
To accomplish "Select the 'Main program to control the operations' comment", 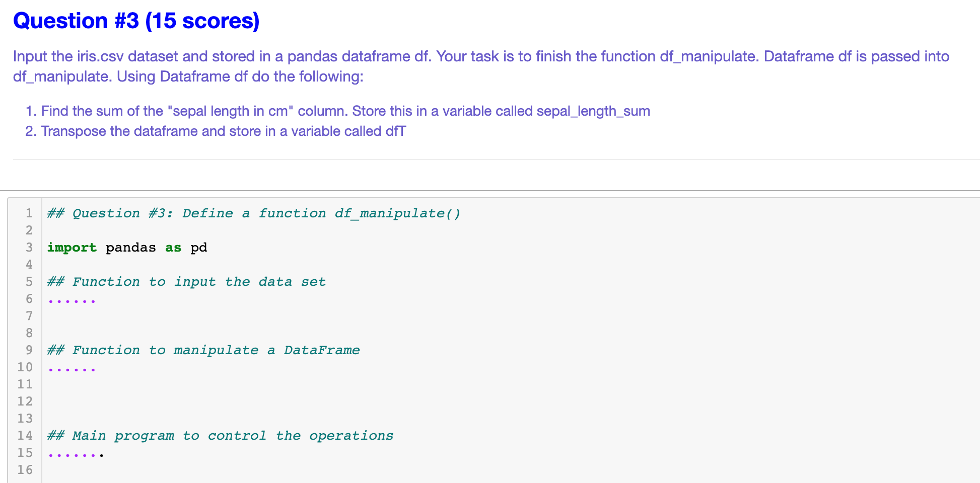I will coord(220,435).
